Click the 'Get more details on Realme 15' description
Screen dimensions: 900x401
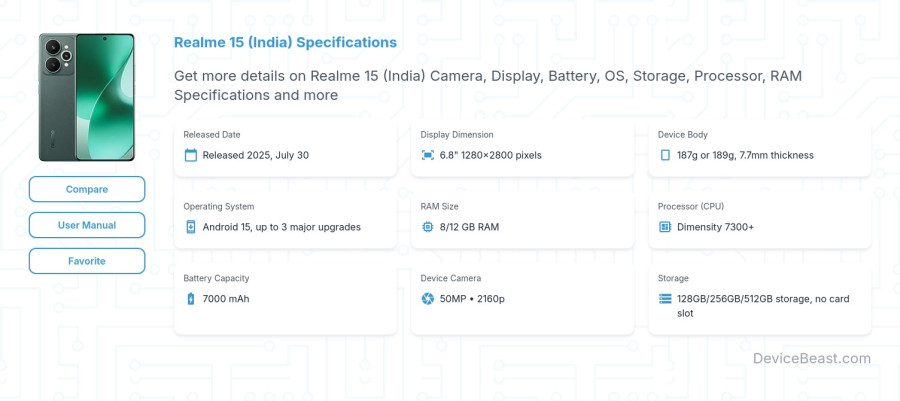click(x=488, y=85)
